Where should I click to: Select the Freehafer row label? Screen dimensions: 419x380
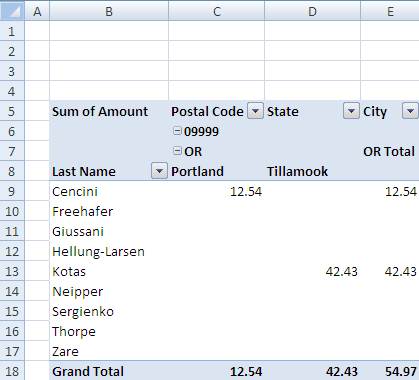click(x=109, y=211)
